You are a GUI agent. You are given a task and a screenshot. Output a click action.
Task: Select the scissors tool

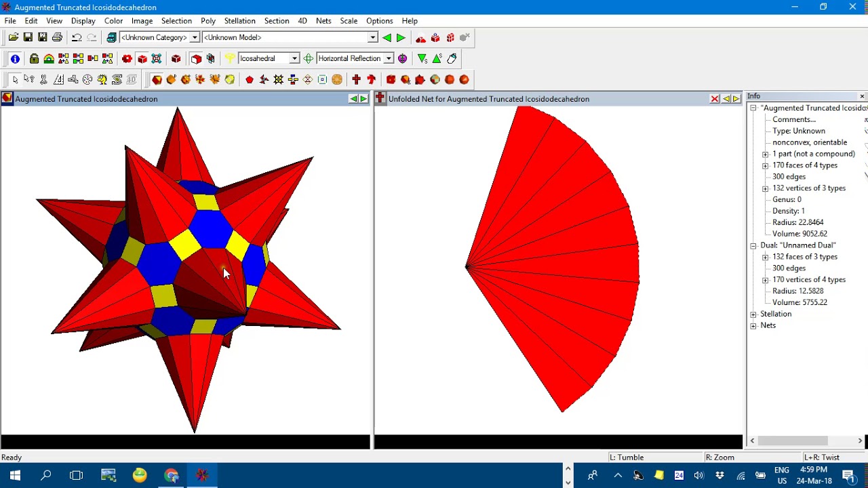(x=43, y=80)
